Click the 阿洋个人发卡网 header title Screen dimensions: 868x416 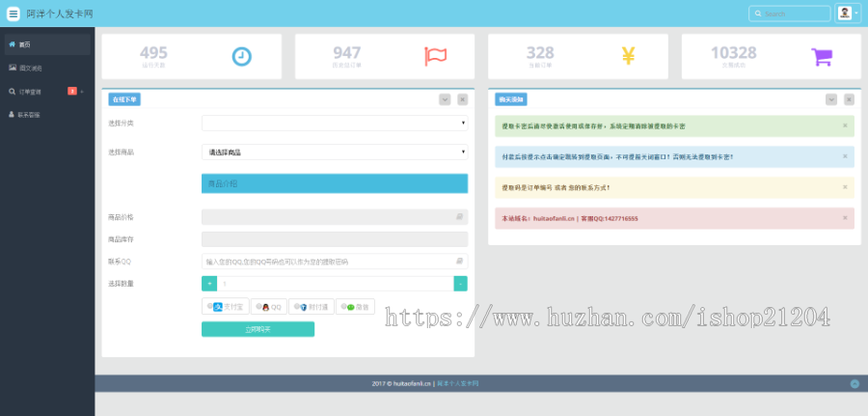pyautogui.click(x=60, y=14)
